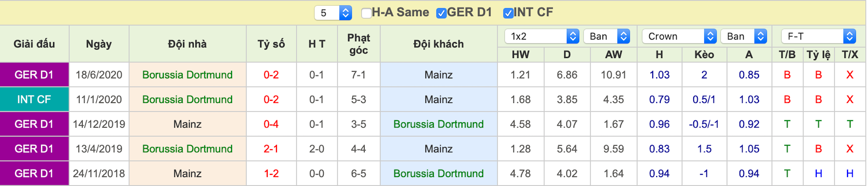The height and width of the screenshot is (186, 868).
Task: Open Borussia Dortmund link in 18/6/2020 row
Action: pos(187,75)
